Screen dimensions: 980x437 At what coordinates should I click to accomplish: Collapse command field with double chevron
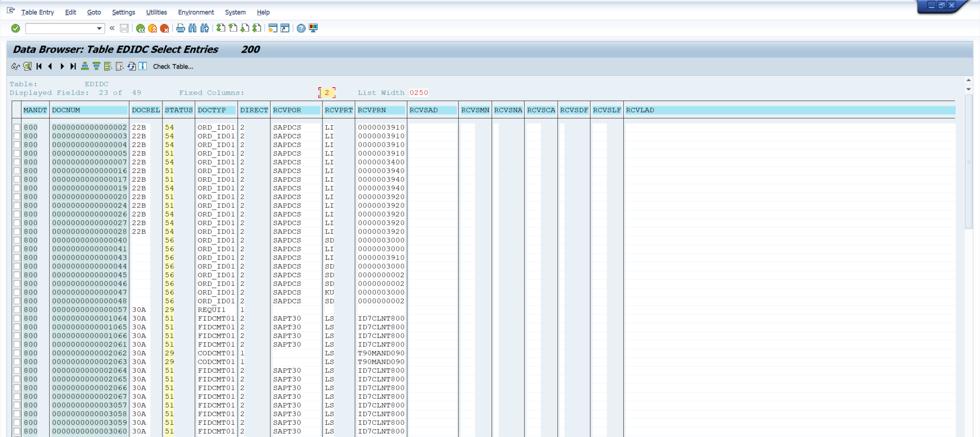click(112, 29)
